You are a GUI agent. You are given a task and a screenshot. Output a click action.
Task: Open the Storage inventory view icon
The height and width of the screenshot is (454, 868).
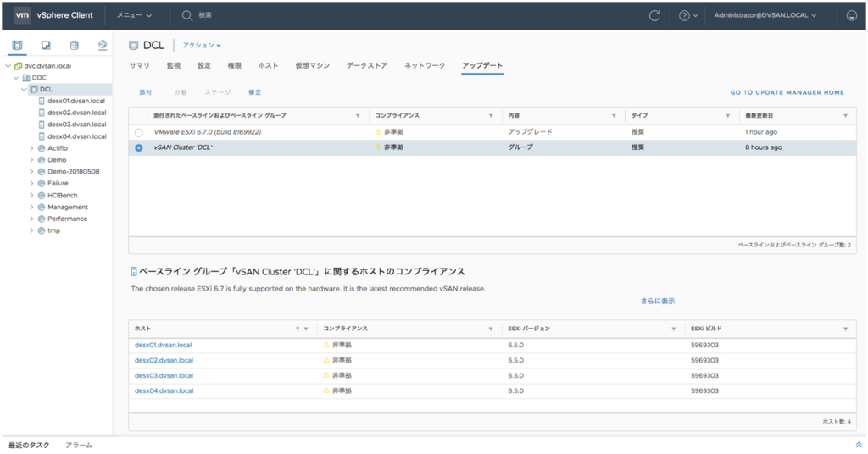click(x=75, y=46)
